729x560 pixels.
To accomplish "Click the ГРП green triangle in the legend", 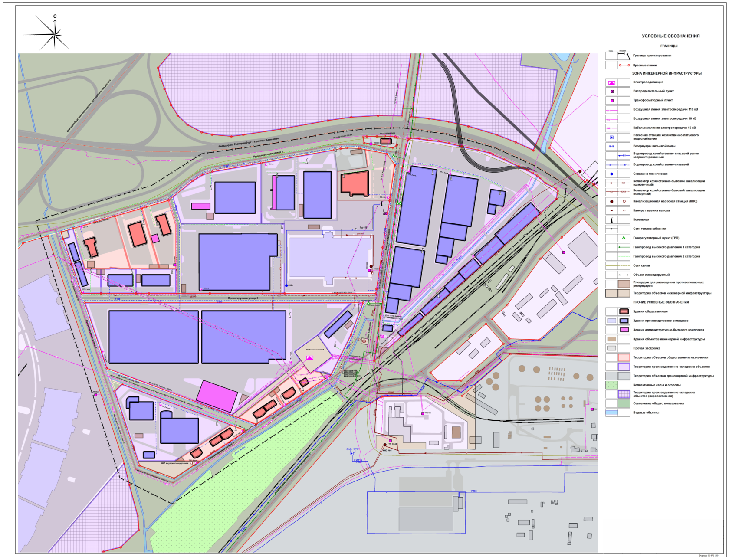I will 624,238.
